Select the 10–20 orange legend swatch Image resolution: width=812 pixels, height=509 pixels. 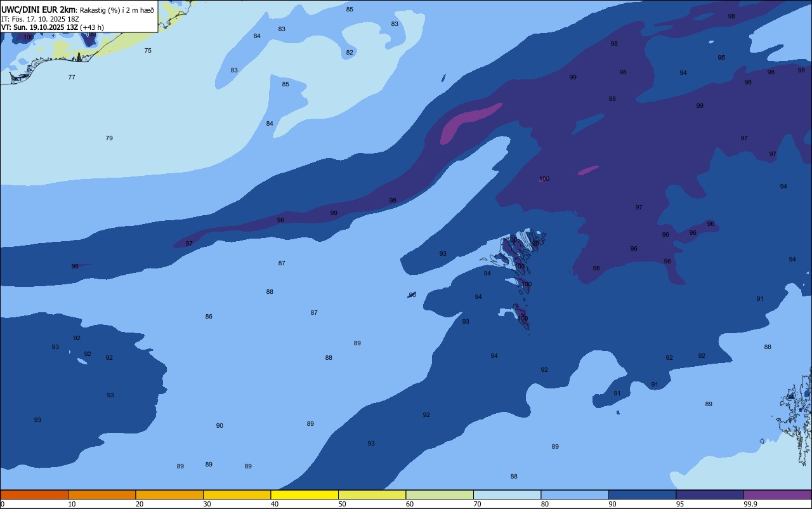click(x=101, y=494)
